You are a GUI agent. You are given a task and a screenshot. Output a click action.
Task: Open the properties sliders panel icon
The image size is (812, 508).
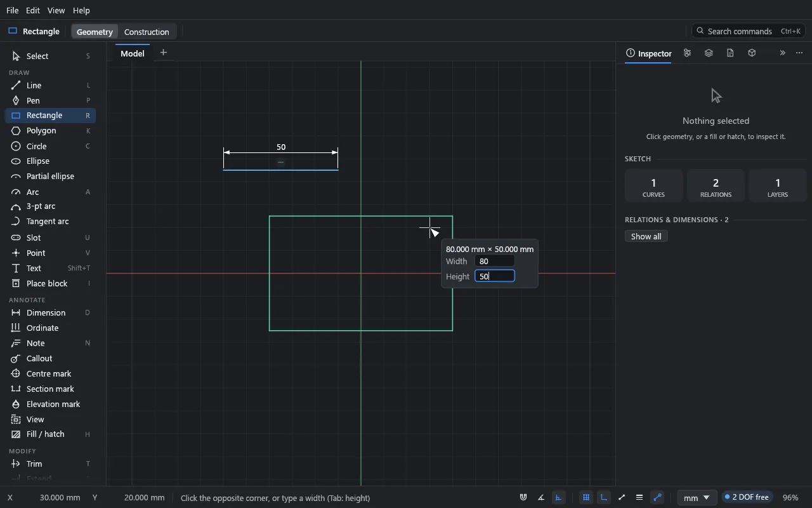(687, 53)
